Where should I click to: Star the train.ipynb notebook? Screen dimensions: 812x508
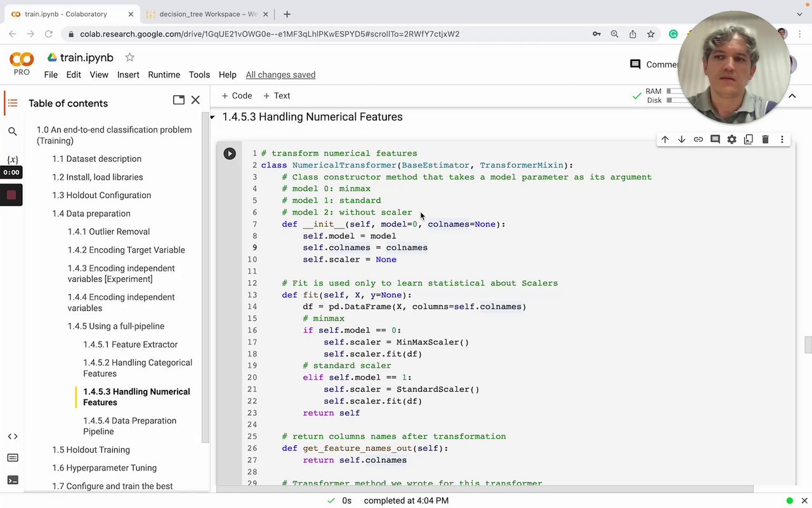[x=129, y=57]
